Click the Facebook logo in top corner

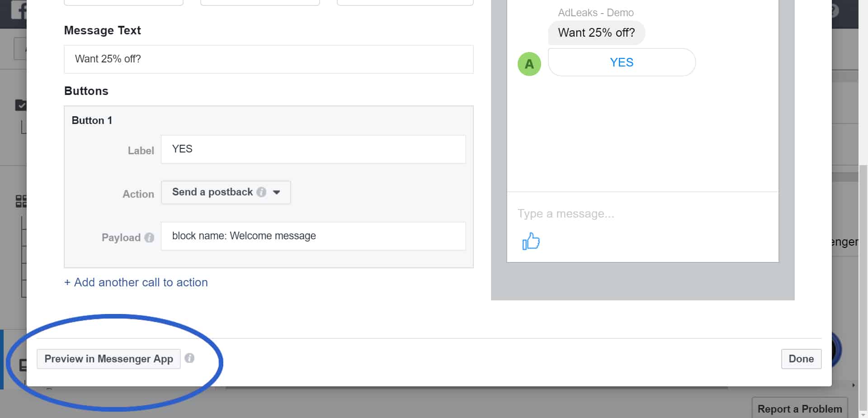[x=19, y=10]
